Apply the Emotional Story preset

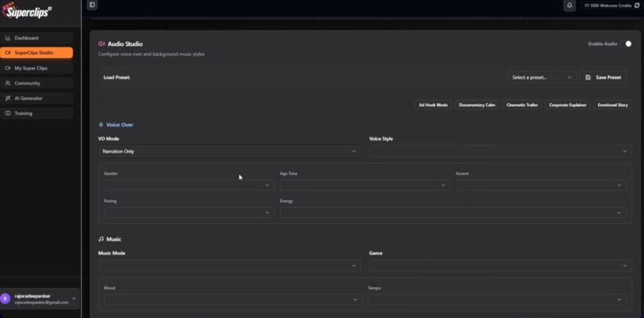coord(613,105)
